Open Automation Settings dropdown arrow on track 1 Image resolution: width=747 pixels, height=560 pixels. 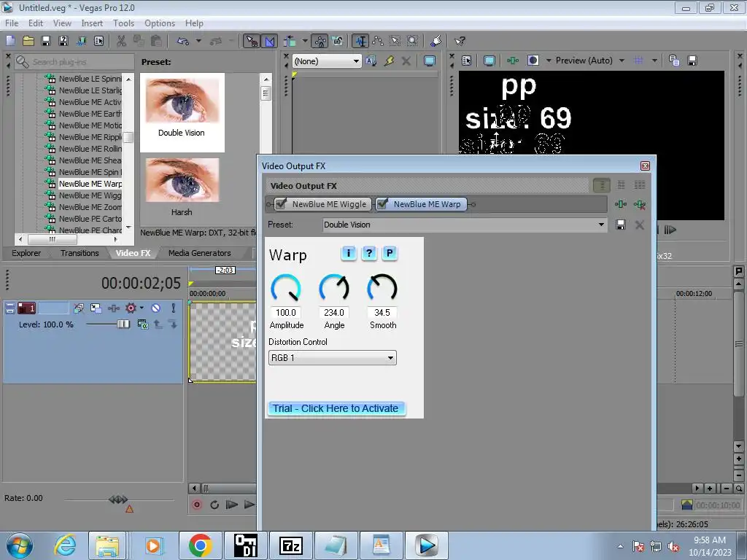pyautogui.click(x=142, y=308)
